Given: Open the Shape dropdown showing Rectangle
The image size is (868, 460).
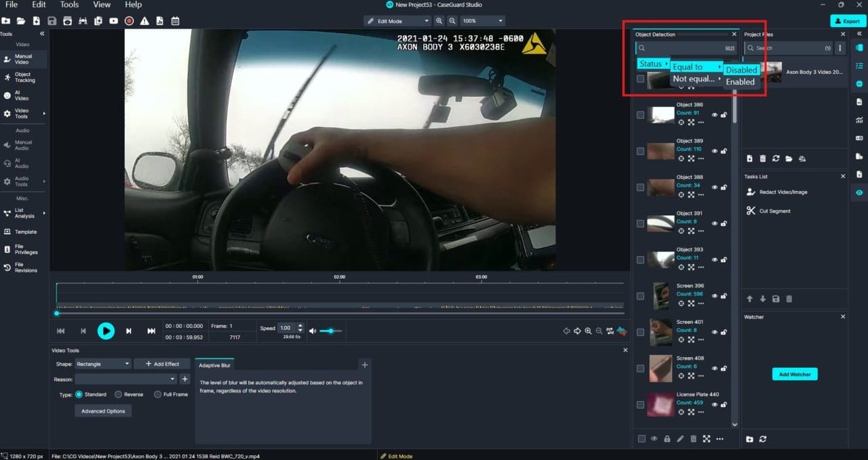Looking at the screenshot, I should coord(103,364).
